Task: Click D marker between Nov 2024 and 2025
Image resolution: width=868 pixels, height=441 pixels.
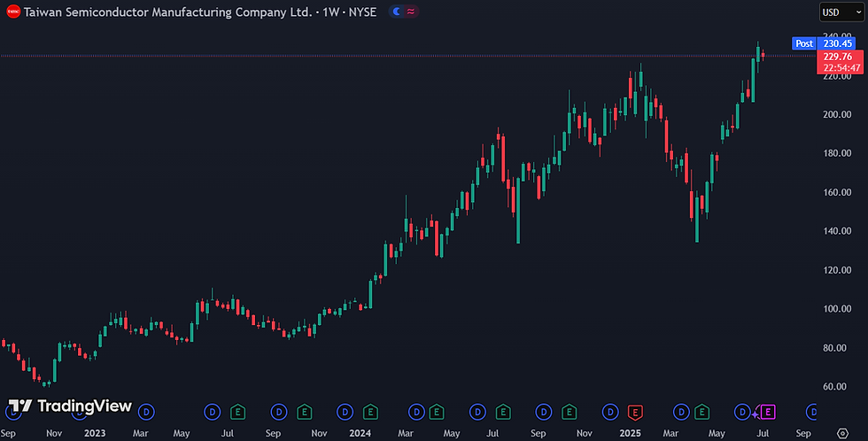Action: [610, 412]
